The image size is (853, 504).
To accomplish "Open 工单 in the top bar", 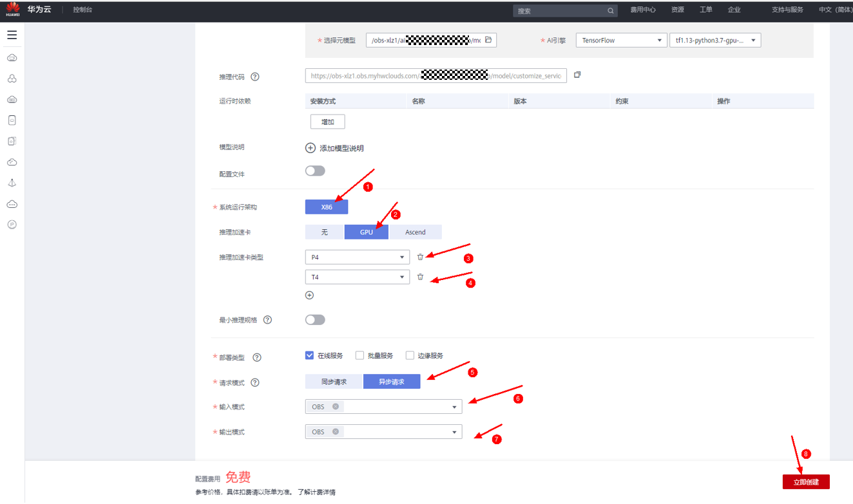I will [706, 10].
